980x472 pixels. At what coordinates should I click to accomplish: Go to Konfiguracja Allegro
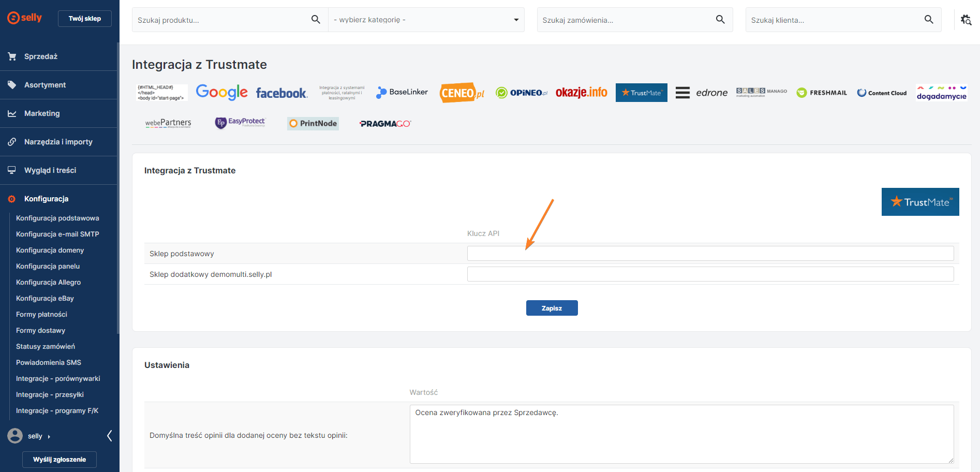click(48, 282)
